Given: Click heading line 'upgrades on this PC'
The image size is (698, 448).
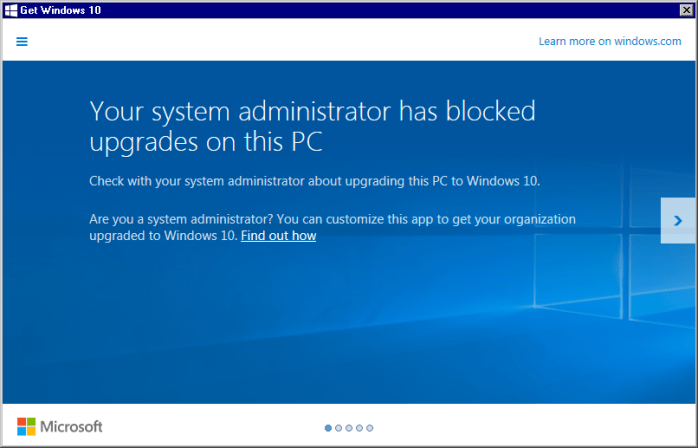Looking at the screenshot, I should tap(206, 143).
